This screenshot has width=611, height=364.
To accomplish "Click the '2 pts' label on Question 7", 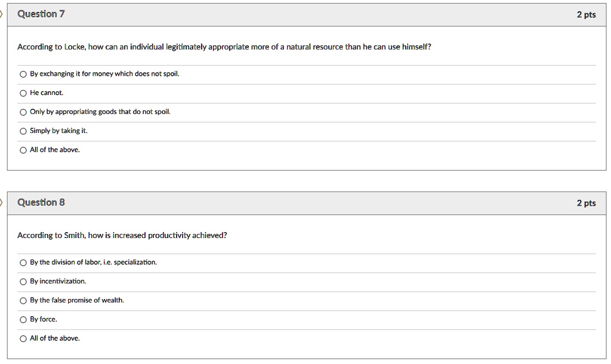I will tap(586, 15).
